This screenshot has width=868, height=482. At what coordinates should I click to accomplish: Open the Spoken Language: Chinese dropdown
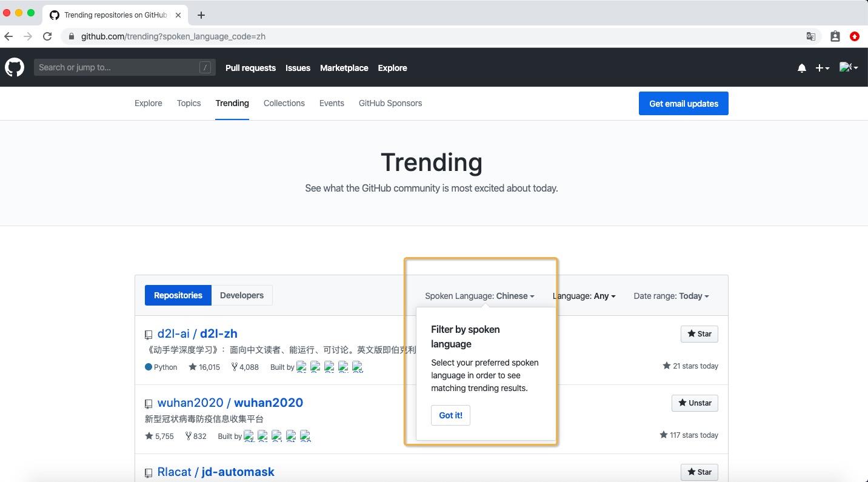tap(479, 296)
